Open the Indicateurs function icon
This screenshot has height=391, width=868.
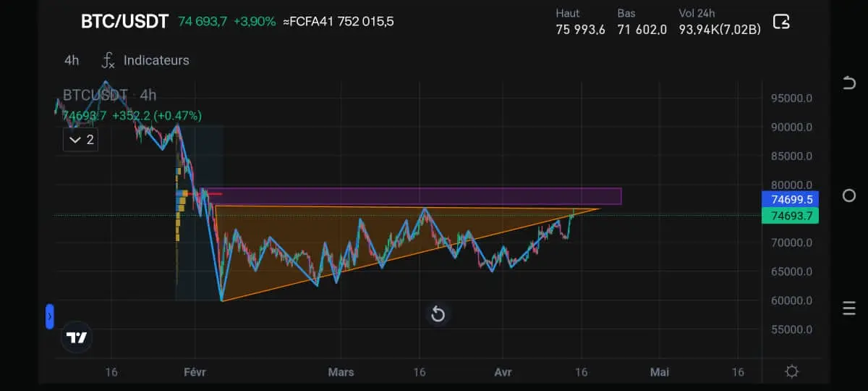pos(108,60)
